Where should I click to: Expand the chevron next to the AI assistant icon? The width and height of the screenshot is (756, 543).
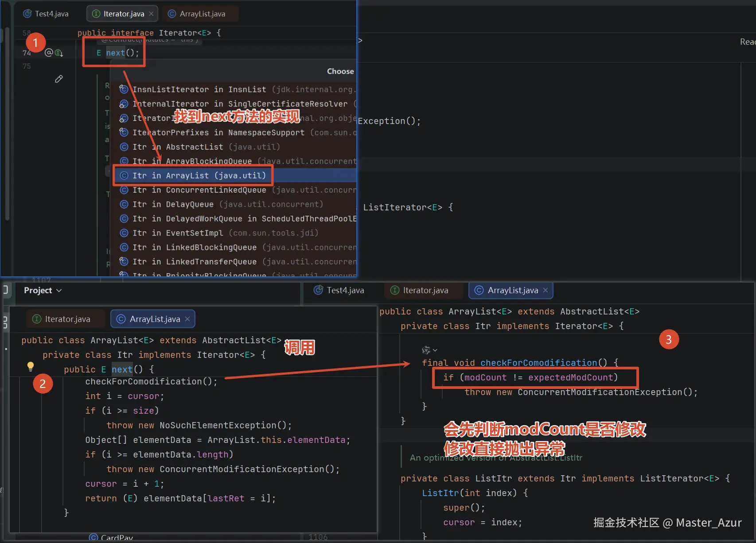click(x=435, y=350)
